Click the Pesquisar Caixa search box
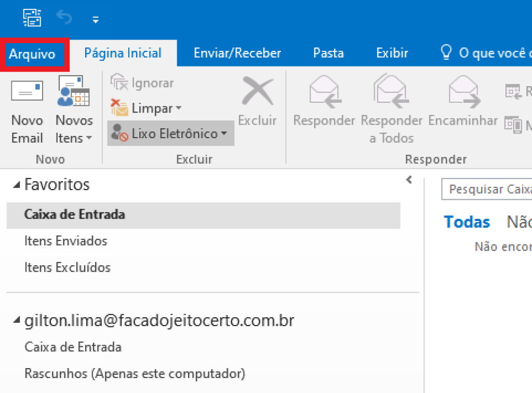 487,189
